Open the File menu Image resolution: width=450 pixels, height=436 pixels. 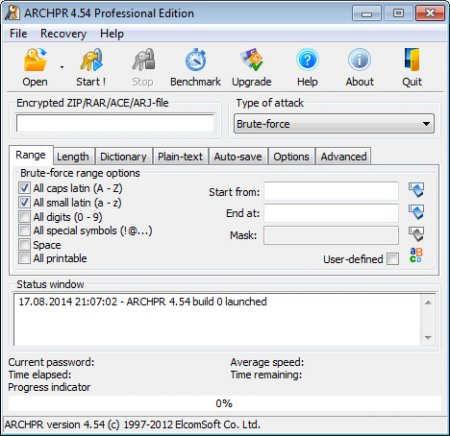click(x=18, y=34)
